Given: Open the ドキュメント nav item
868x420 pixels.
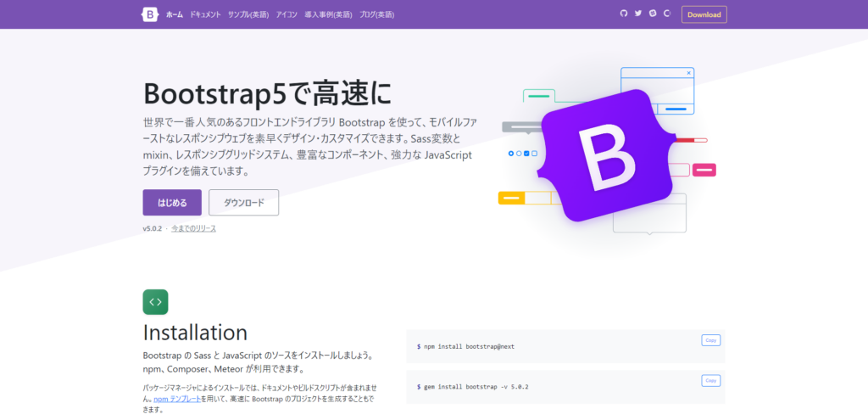Looking at the screenshot, I should (x=205, y=14).
